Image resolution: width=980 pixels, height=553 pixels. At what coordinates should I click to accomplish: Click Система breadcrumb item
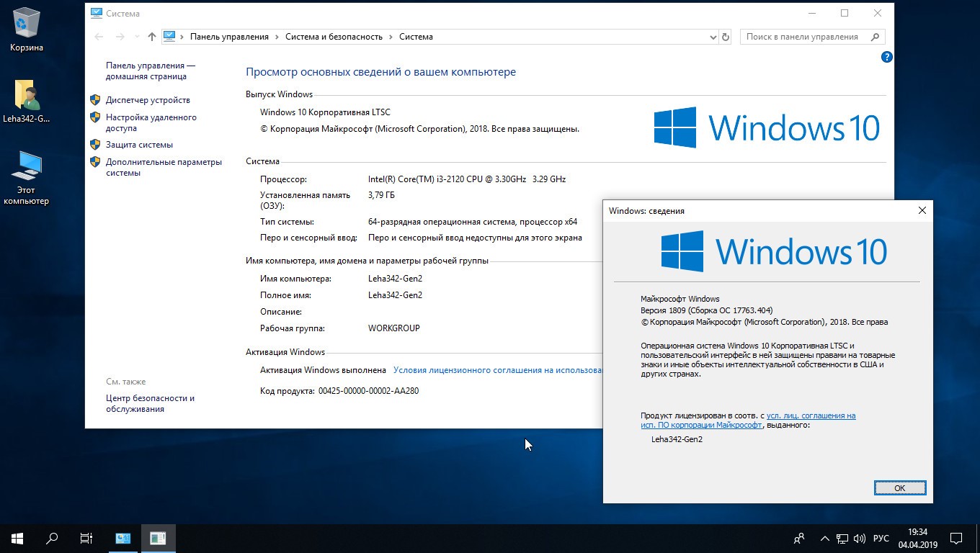click(416, 37)
